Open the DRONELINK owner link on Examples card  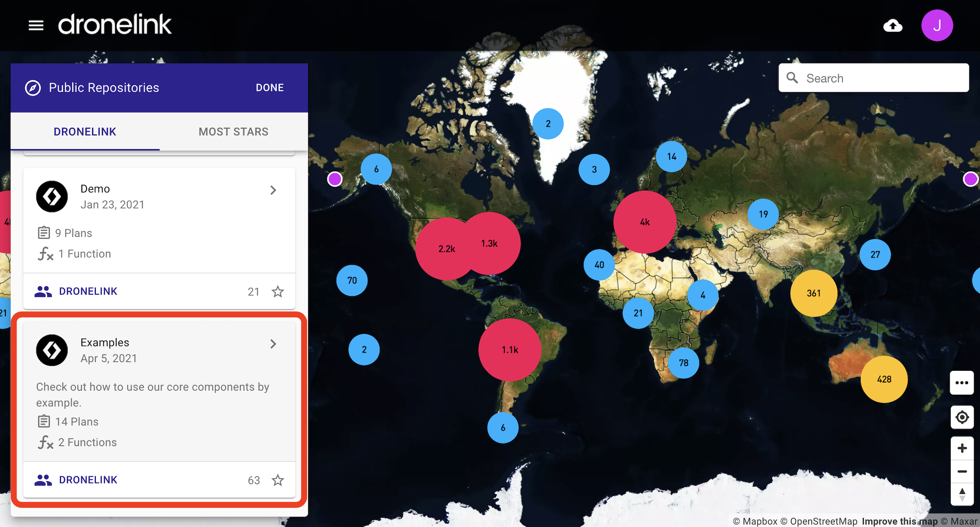(x=88, y=480)
